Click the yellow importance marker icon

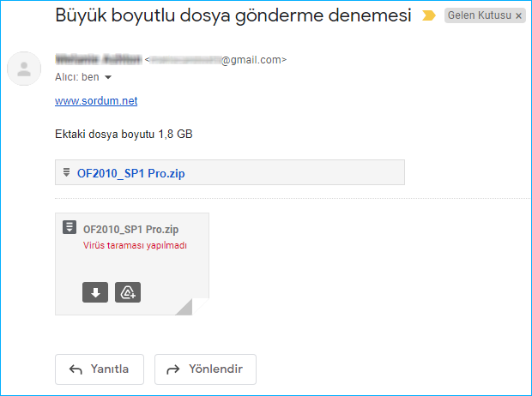coord(429,15)
